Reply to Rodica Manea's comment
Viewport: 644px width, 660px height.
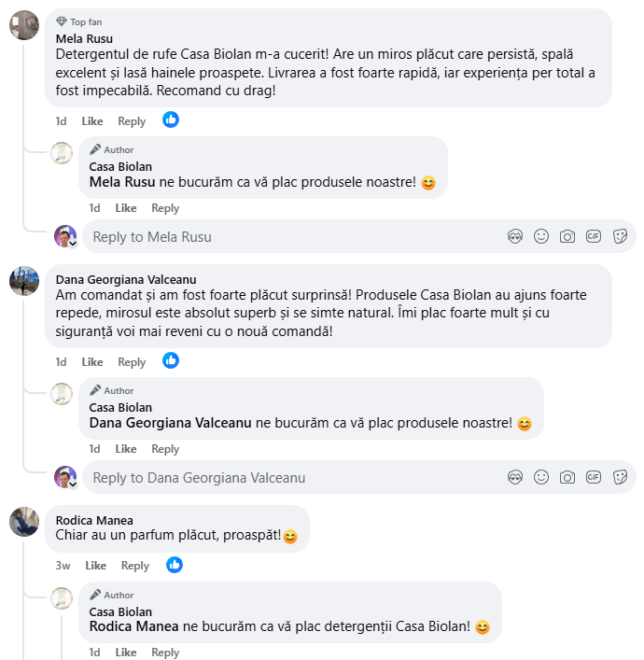tap(135, 566)
